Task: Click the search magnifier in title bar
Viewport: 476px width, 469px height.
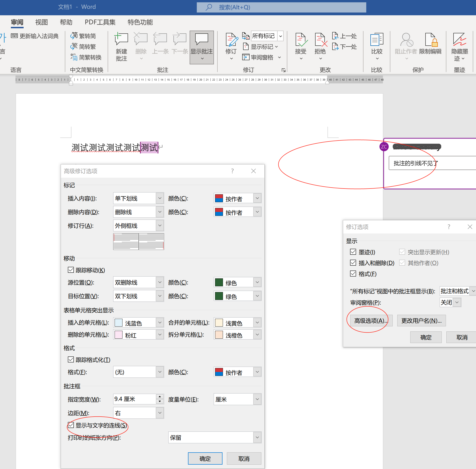Action: (x=209, y=7)
